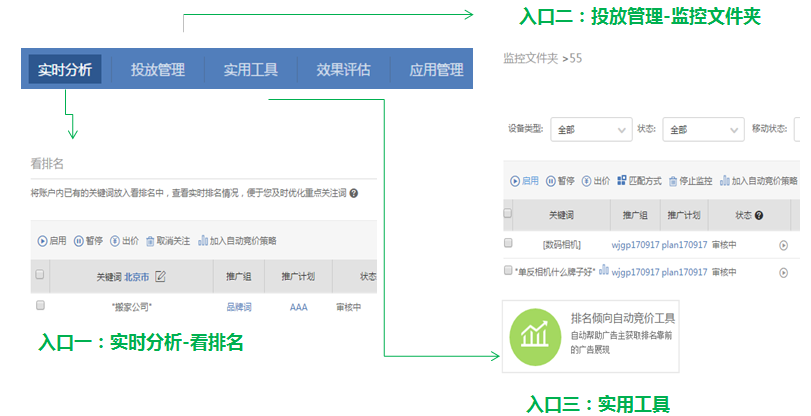Click 取消关注 trash icon in 看排名 toolbar
The image size is (811, 416).
tap(150, 241)
